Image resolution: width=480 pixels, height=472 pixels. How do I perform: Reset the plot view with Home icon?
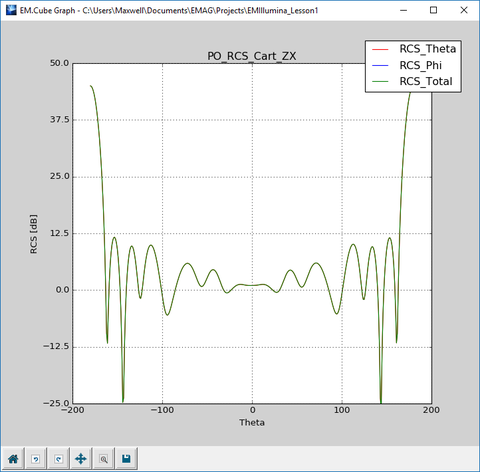[13, 459]
